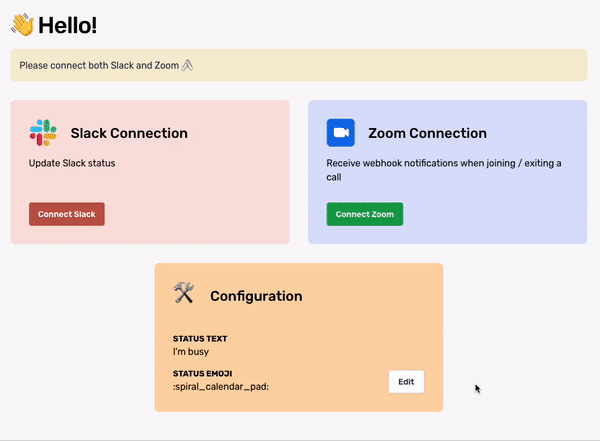600x441 pixels.
Task: Click the STATUS TEXT label
Action: pyautogui.click(x=200, y=339)
